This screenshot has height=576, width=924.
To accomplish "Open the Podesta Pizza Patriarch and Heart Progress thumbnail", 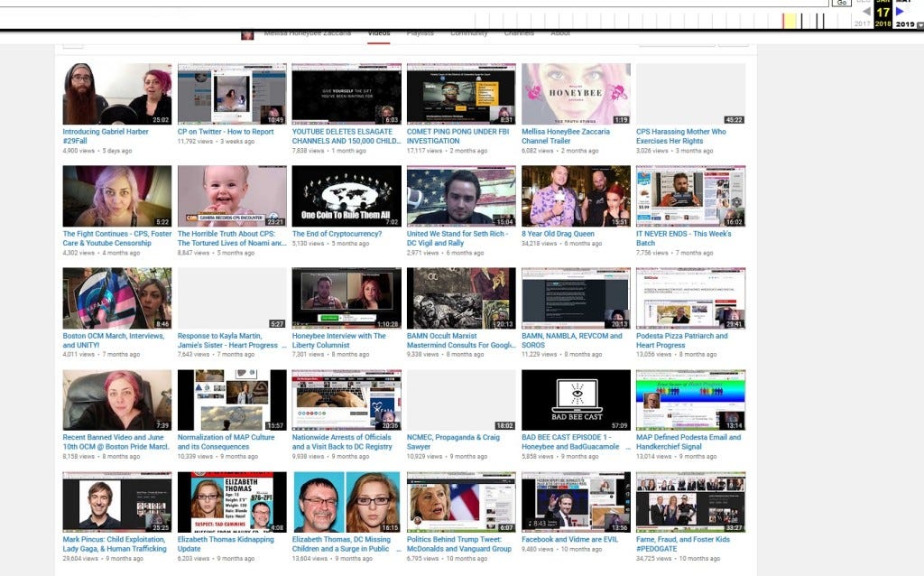I will 690,298.
